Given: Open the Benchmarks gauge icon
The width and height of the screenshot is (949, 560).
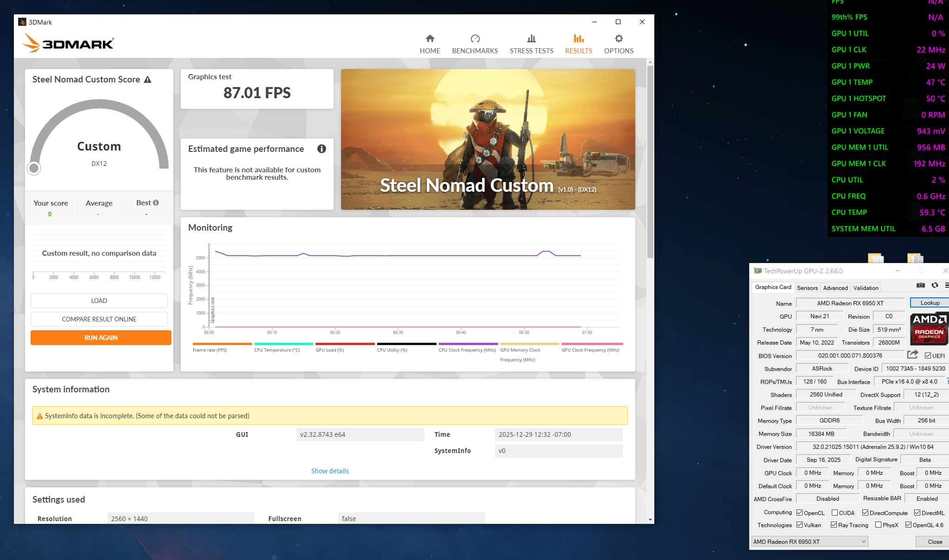Looking at the screenshot, I should pos(475,38).
